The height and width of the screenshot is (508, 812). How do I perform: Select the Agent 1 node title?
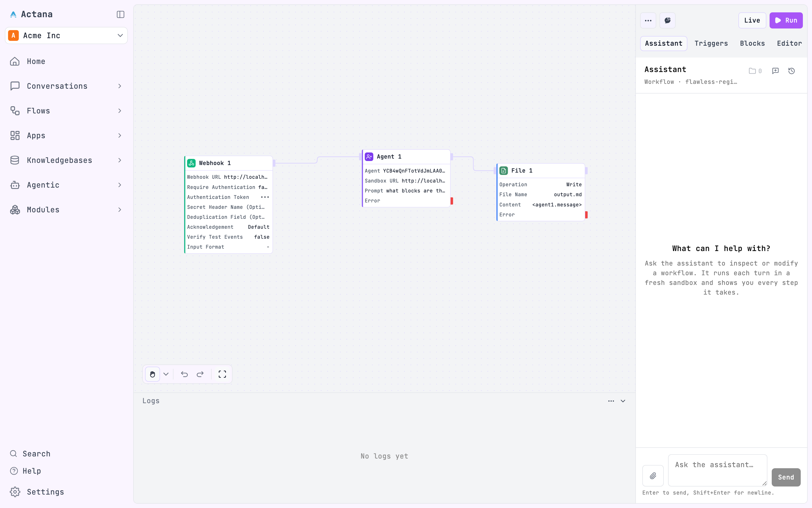(x=389, y=156)
